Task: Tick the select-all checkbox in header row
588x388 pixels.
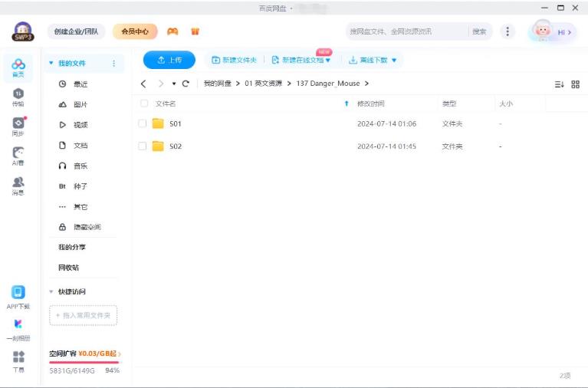Action: pos(143,104)
